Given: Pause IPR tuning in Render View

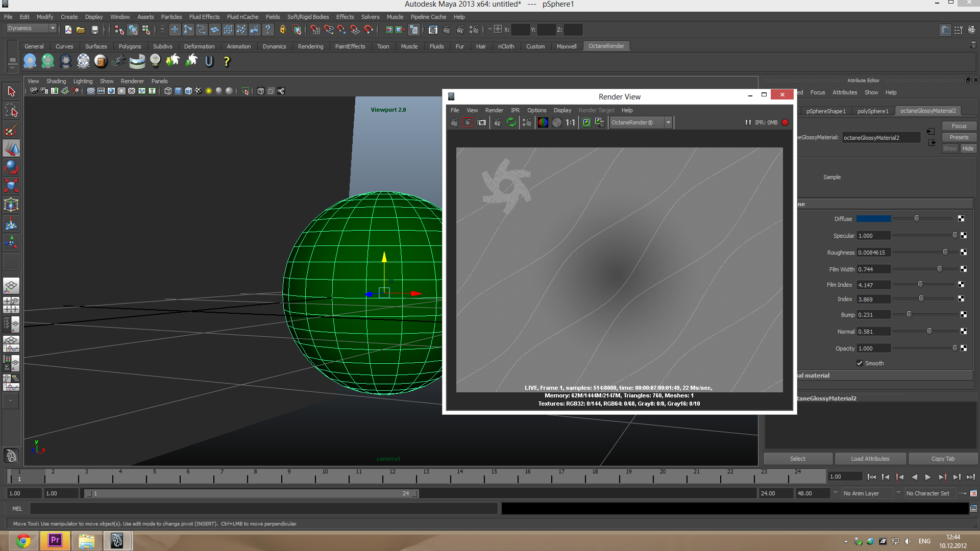Looking at the screenshot, I should point(748,122).
